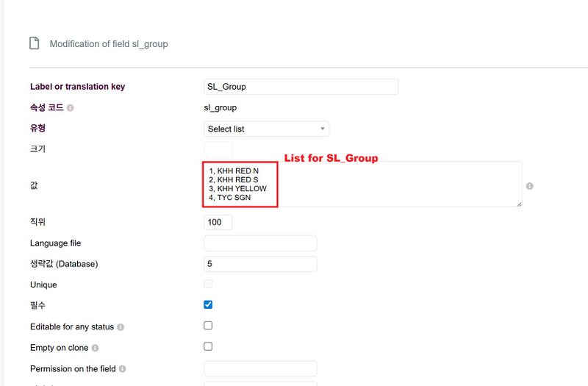Image resolution: width=588 pixels, height=386 pixels.
Task: Click the dropdown arrow of Select list
Action: 323,129
